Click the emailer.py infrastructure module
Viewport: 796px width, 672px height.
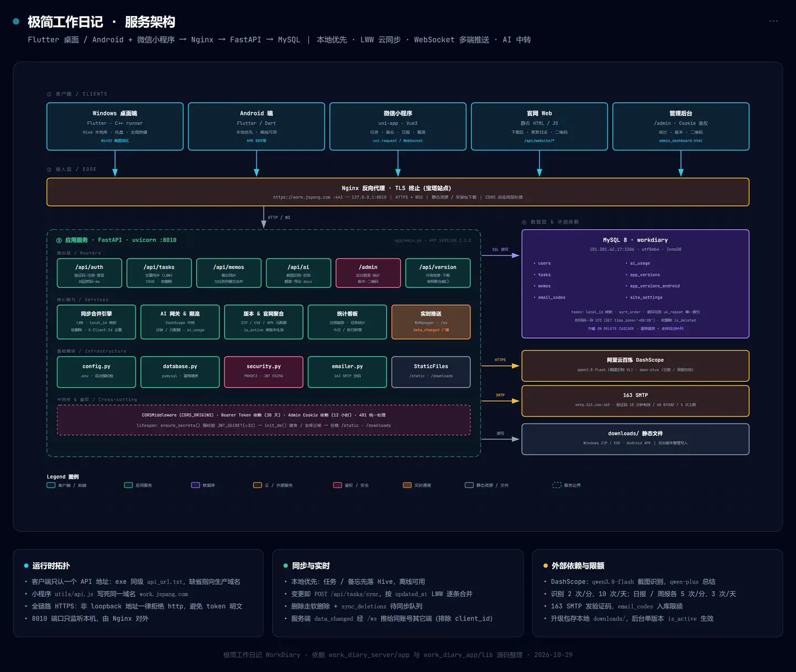pos(347,372)
